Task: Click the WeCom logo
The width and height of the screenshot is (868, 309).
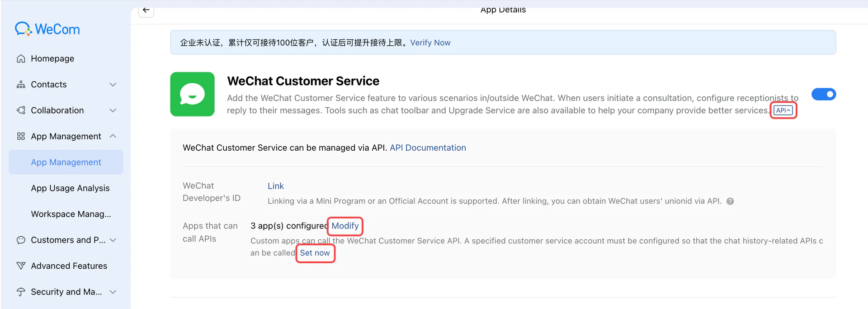Action: coord(47,29)
